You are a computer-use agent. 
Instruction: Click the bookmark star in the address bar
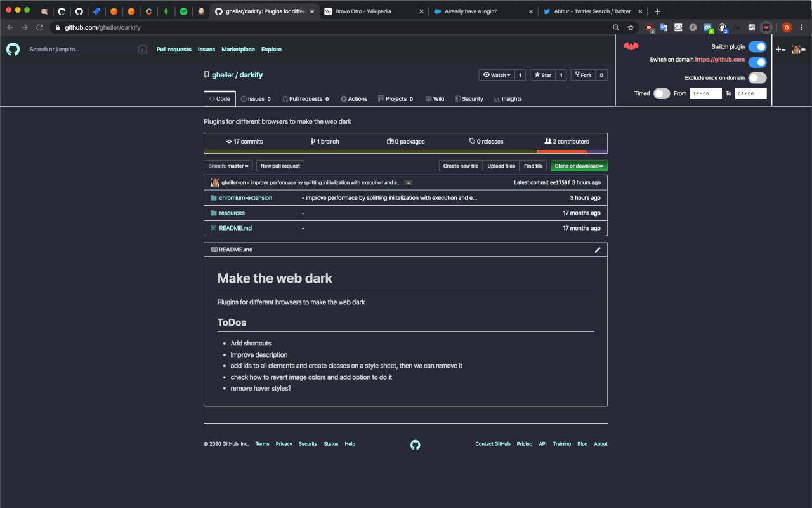[630, 27]
